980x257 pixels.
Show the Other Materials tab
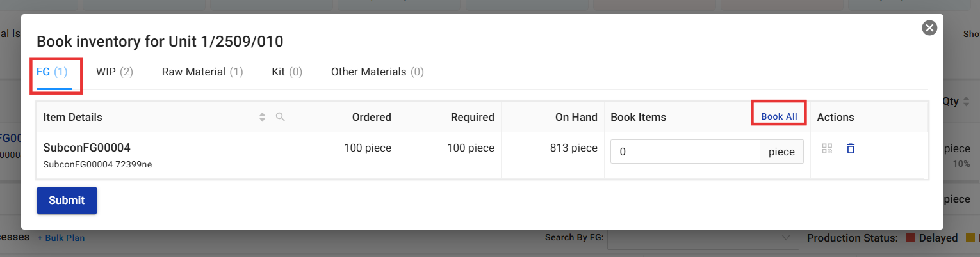click(377, 72)
